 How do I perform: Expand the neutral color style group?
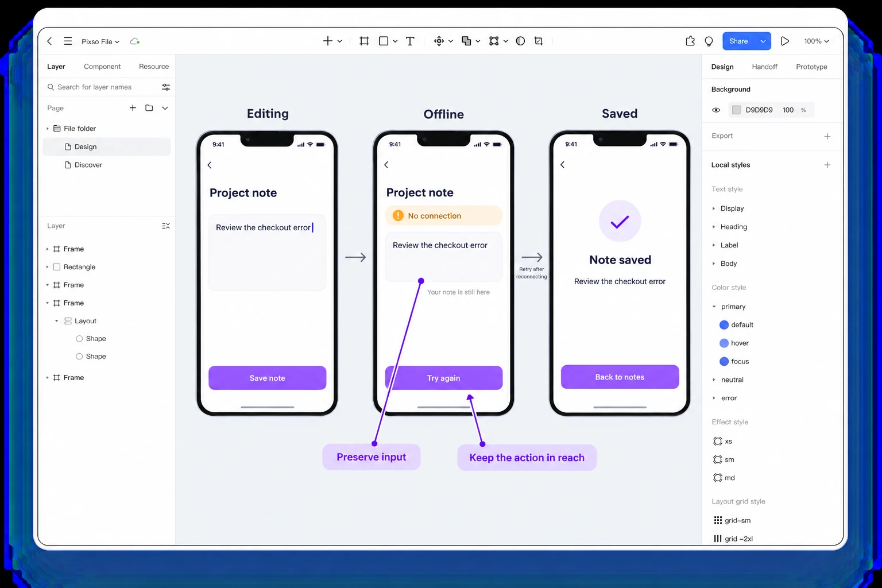pos(714,380)
